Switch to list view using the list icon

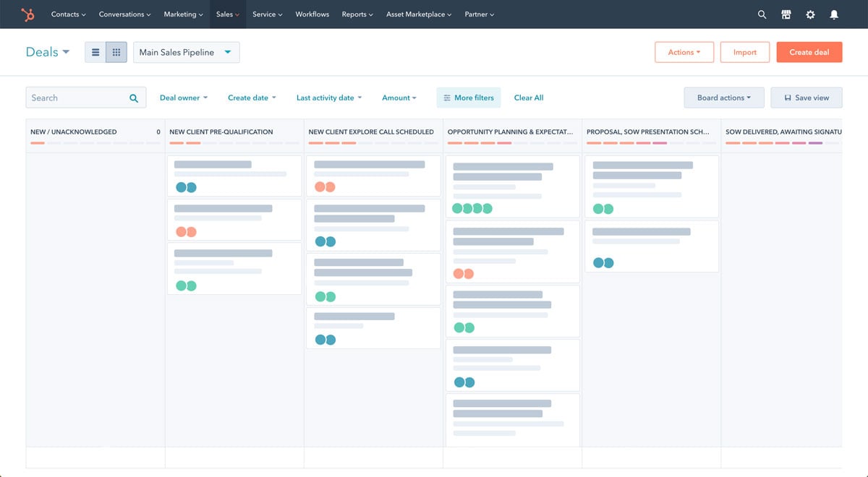point(95,51)
